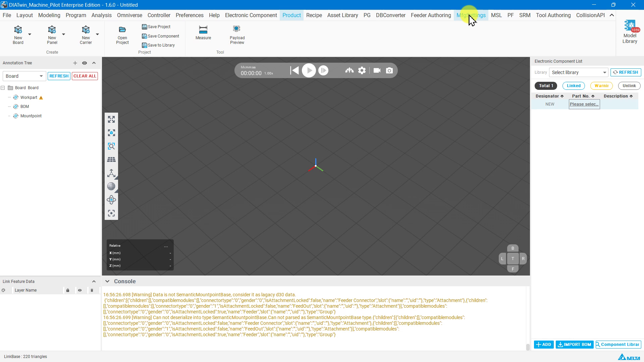Collapse the Annotation Tree panel

94,63
